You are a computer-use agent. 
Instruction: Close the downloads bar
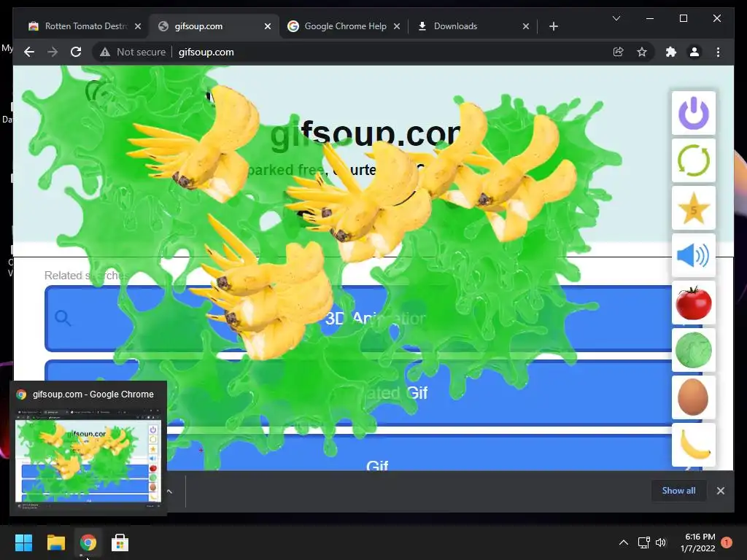[720, 491]
